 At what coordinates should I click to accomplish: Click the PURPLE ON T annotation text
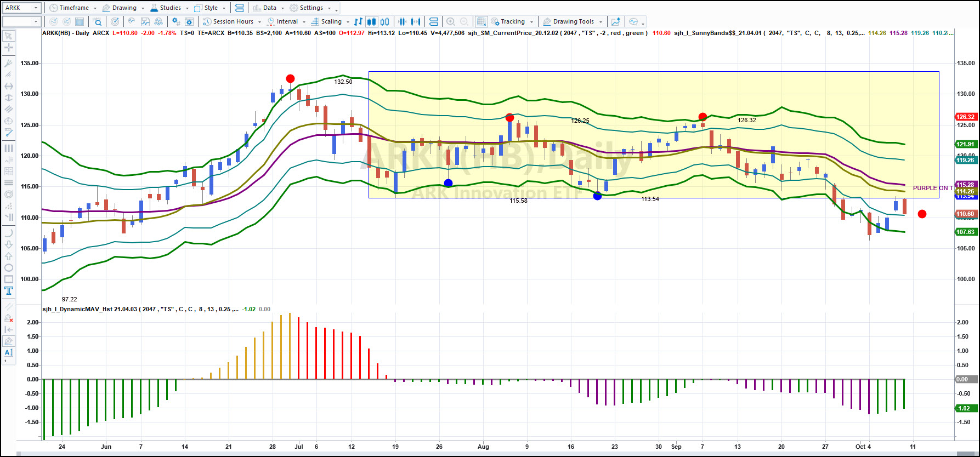coord(933,188)
